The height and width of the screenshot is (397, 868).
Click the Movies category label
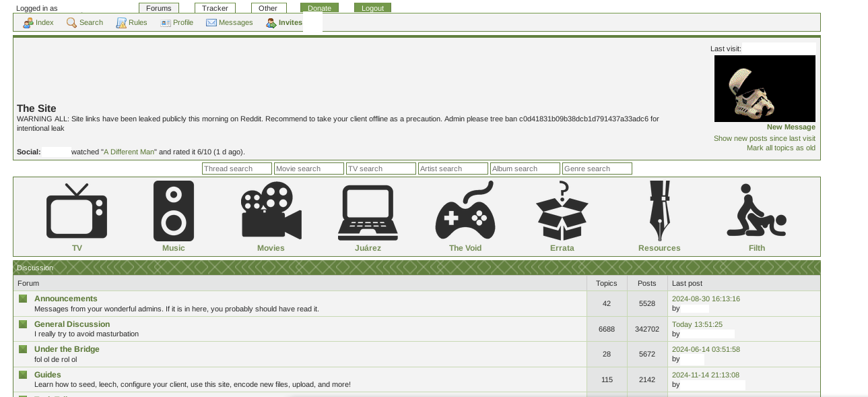pos(271,248)
